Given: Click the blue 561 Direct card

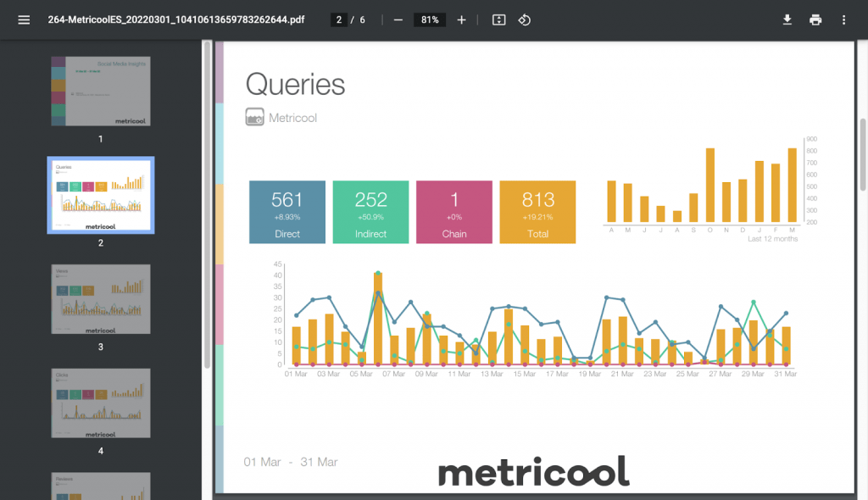Looking at the screenshot, I should coord(287,212).
